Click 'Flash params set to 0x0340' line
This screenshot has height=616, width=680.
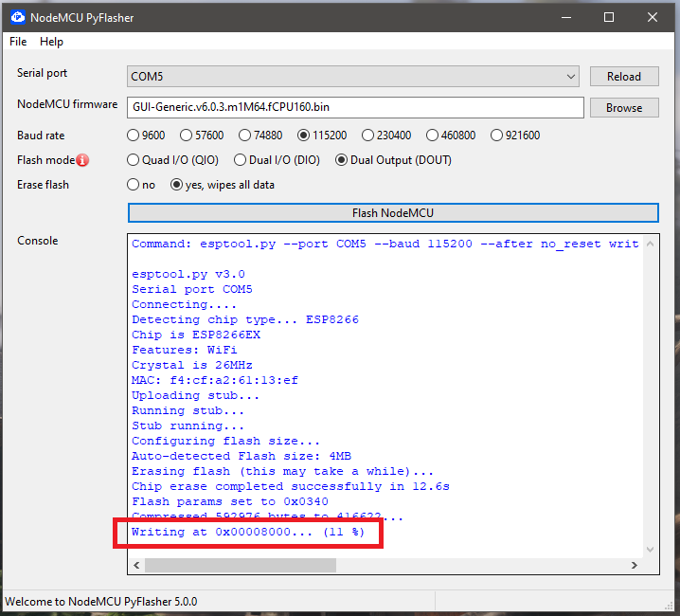(230, 502)
